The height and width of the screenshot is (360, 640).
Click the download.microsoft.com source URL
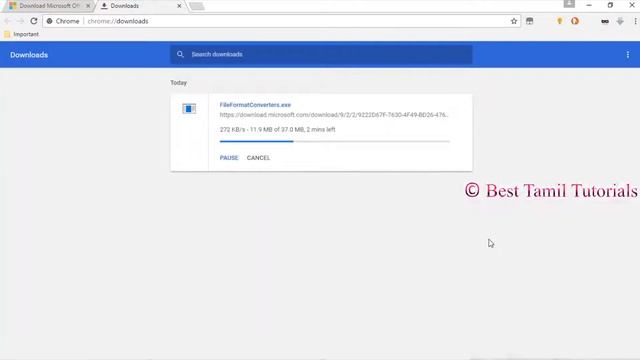[x=333, y=115]
